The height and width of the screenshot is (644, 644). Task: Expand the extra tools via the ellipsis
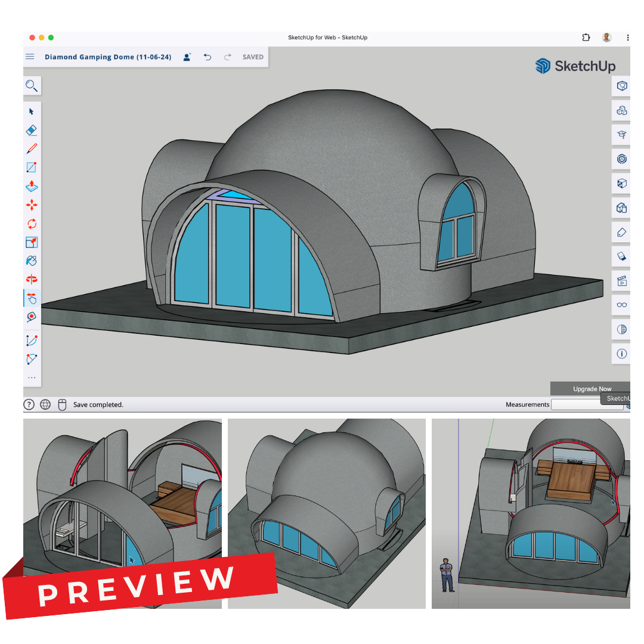tap(32, 377)
